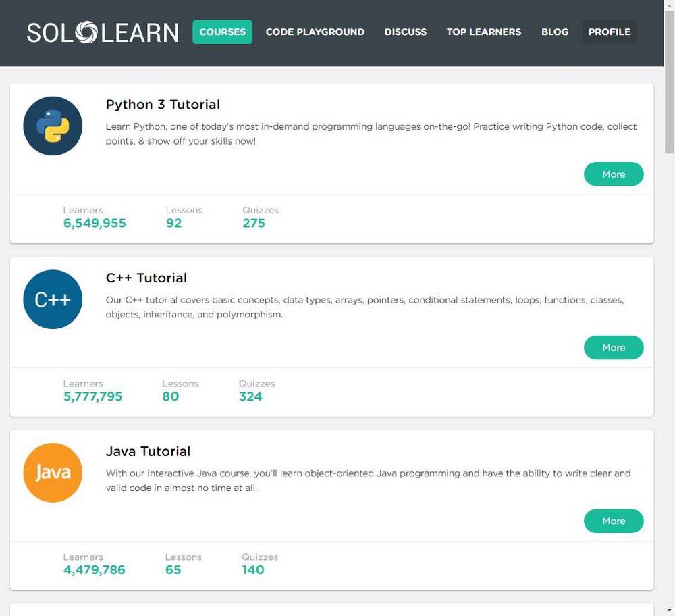This screenshot has width=675, height=616.
Task: Click More for Java Tutorial
Action: [614, 521]
